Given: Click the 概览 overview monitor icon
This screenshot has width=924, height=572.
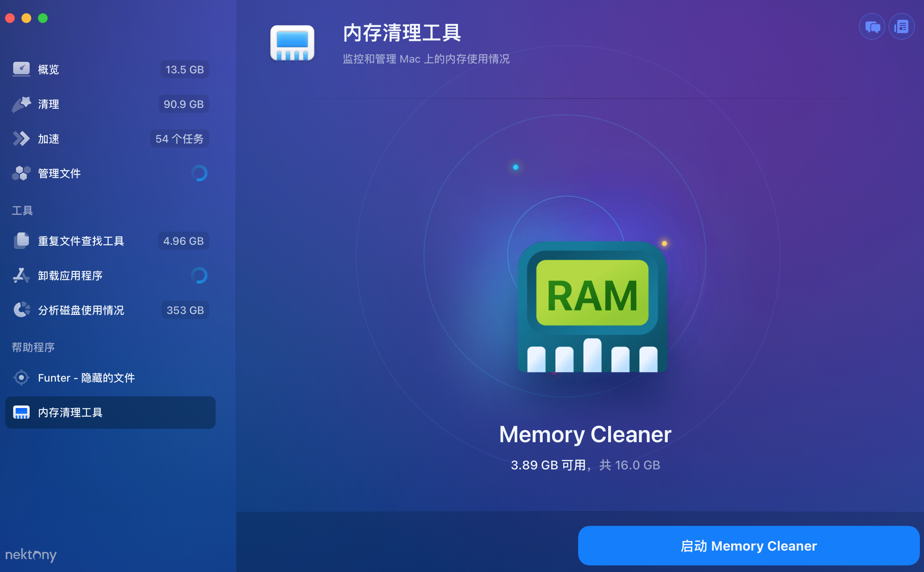Looking at the screenshot, I should click(21, 69).
